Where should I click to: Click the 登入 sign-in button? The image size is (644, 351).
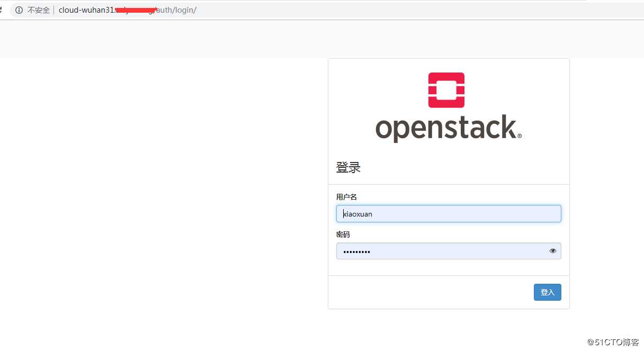click(548, 292)
